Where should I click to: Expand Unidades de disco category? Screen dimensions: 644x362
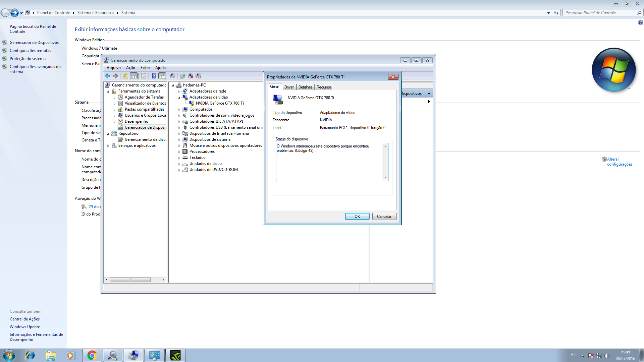(179, 164)
